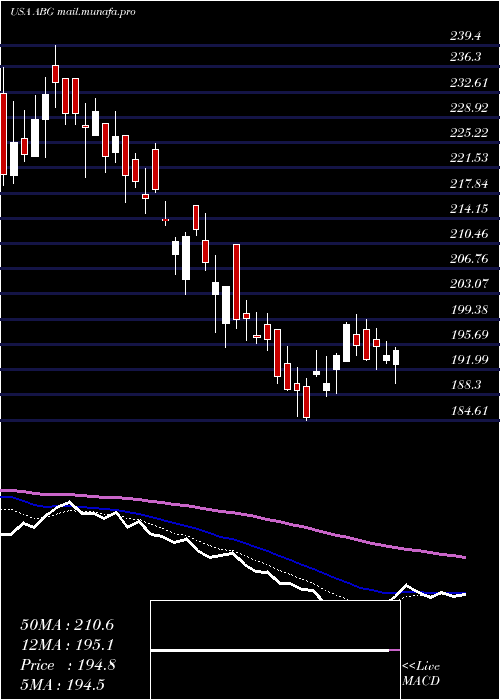500x700 pixels.
Task: Click the 184.61 price label
Action: (x=468, y=411)
